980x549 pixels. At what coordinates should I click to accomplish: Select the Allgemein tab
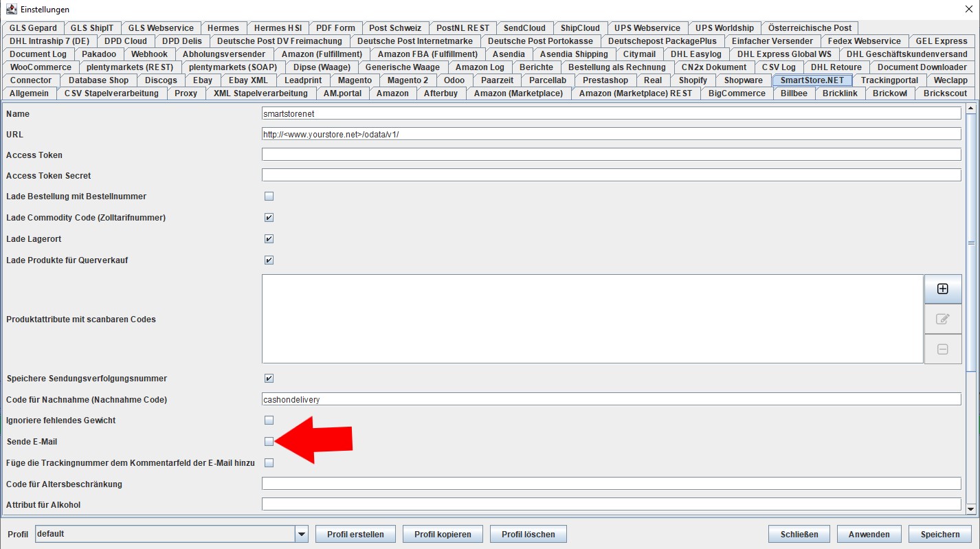[29, 93]
